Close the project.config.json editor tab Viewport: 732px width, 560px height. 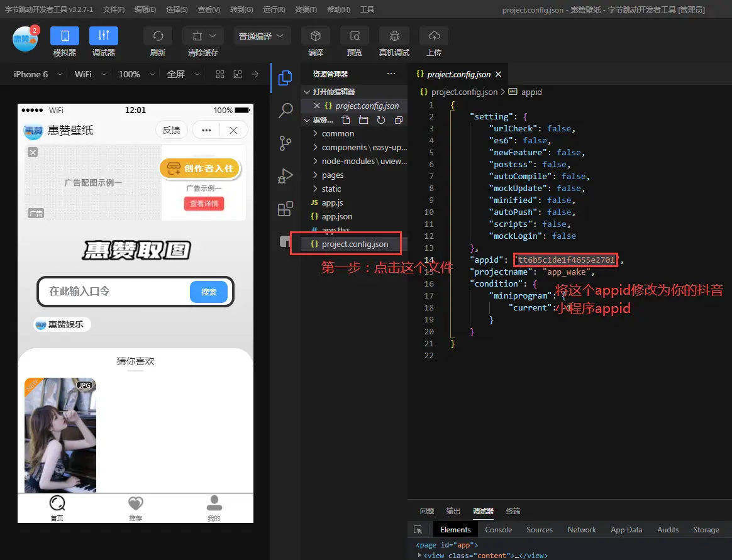click(x=498, y=74)
